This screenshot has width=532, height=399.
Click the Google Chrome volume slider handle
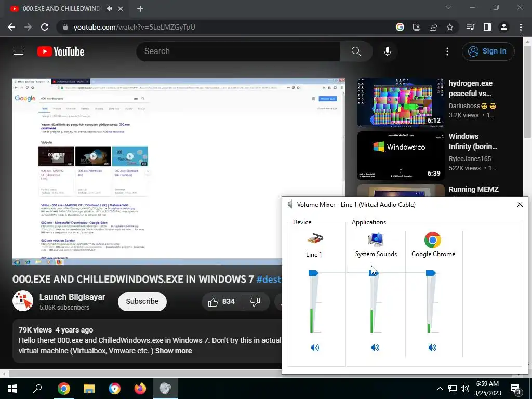pos(431,273)
